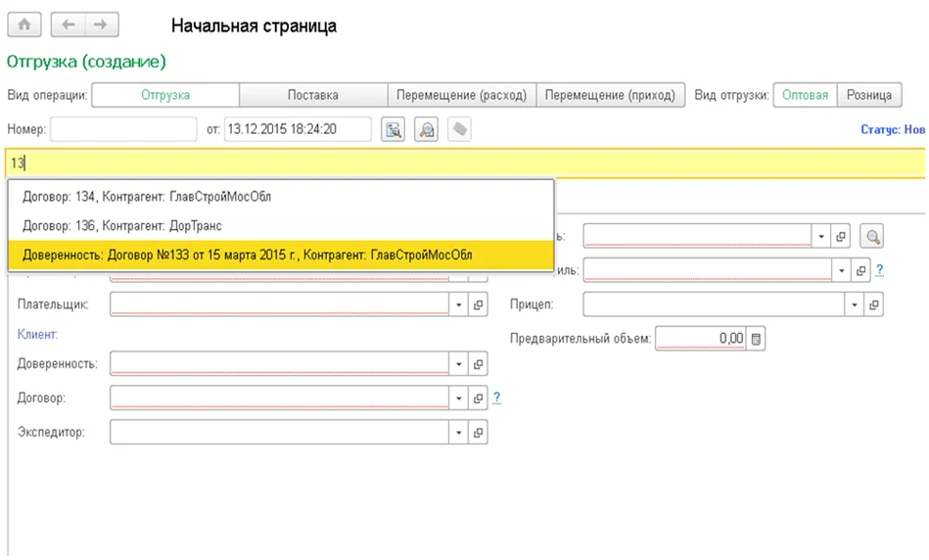Select the Перемещение (приход) button
The width and height of the screenshot is (929, 560).
click(609, 95)
